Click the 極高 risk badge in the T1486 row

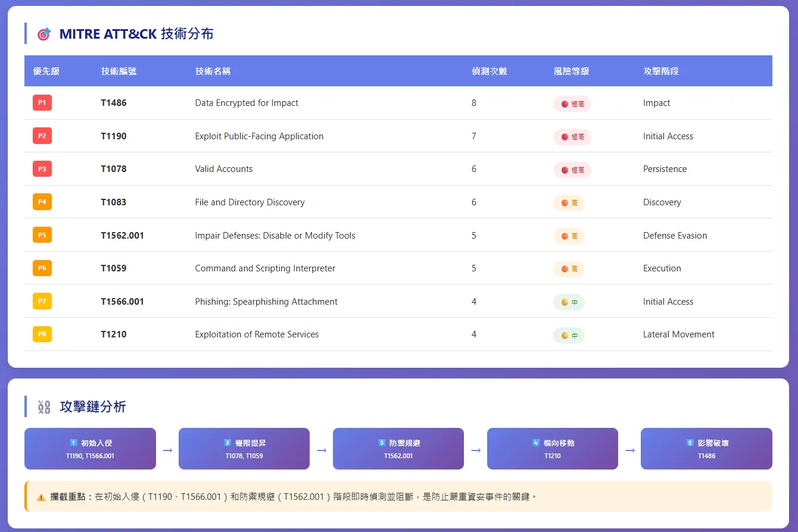click(x=572, y=104)
